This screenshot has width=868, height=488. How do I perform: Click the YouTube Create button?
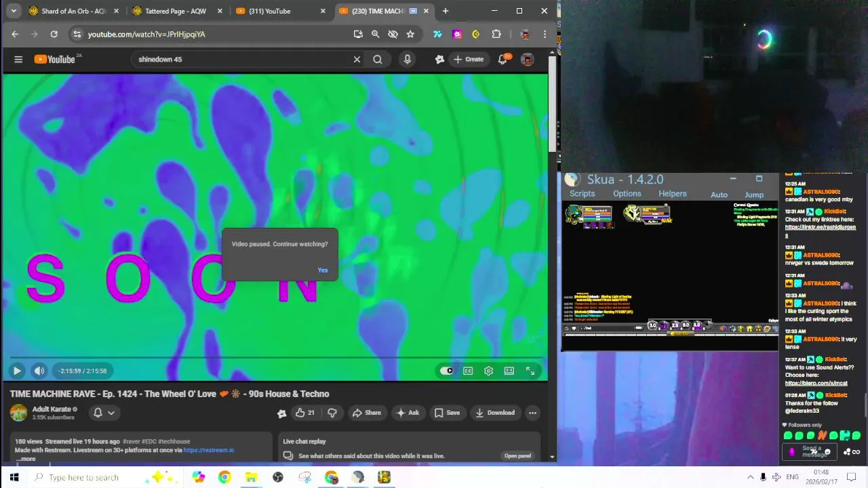[469, 60]
